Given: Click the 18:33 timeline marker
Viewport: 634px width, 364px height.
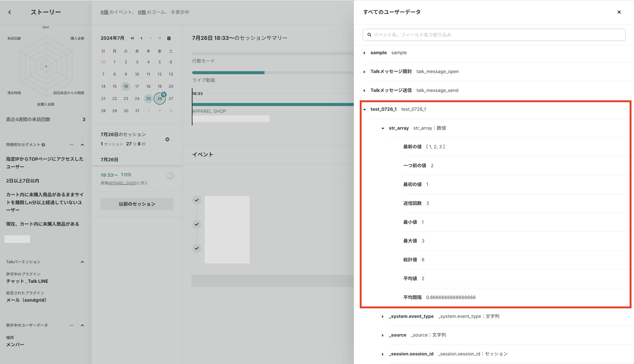Looking at the screenshot, I should pyautogui.click(x=198, y=94).
